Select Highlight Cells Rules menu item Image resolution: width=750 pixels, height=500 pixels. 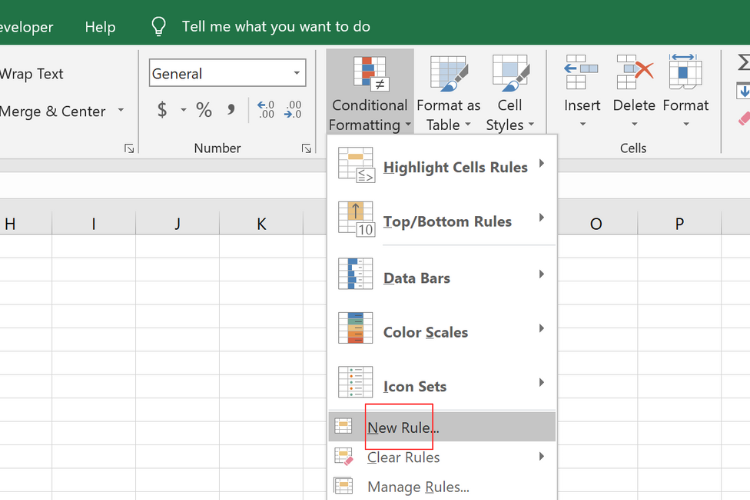click(442, 165)
